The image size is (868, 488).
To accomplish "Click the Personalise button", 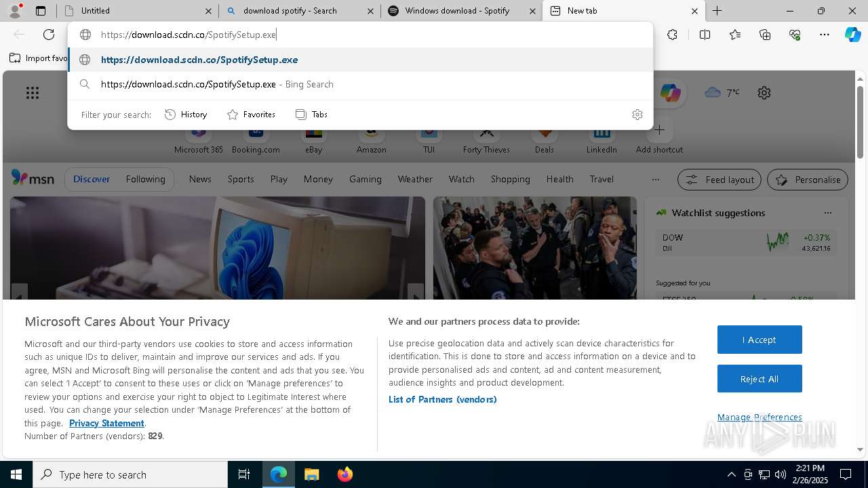I will point(808,180).
